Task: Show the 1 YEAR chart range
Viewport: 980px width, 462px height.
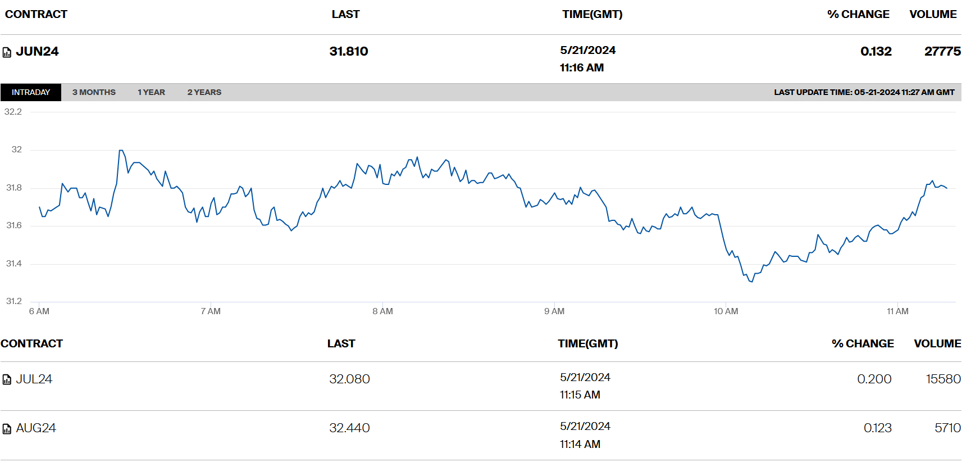Action: [151, 92]
